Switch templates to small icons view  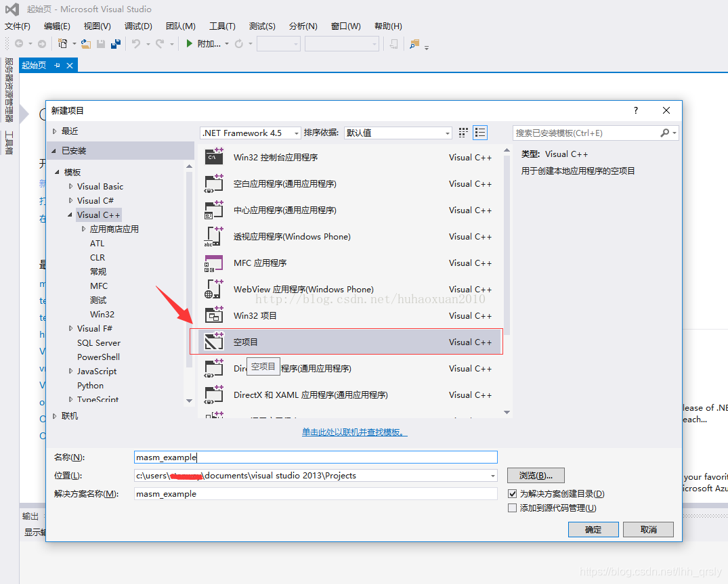(x=463, y=133)
